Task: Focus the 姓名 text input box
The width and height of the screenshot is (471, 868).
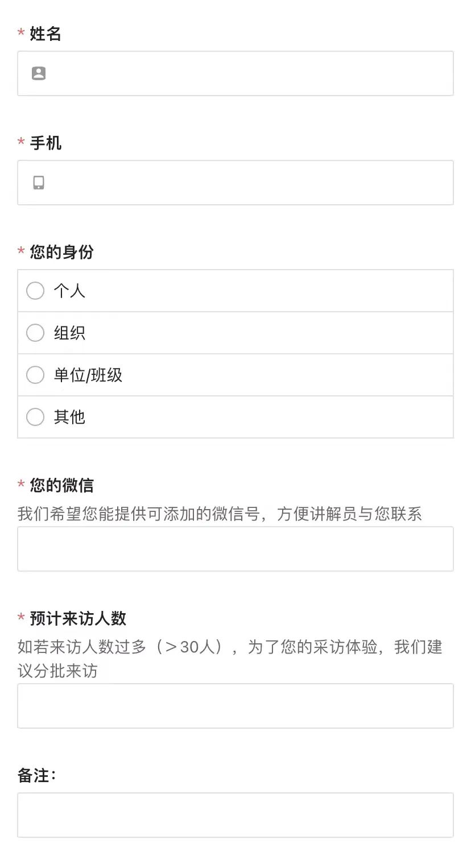Action: [x=235, y=73]
